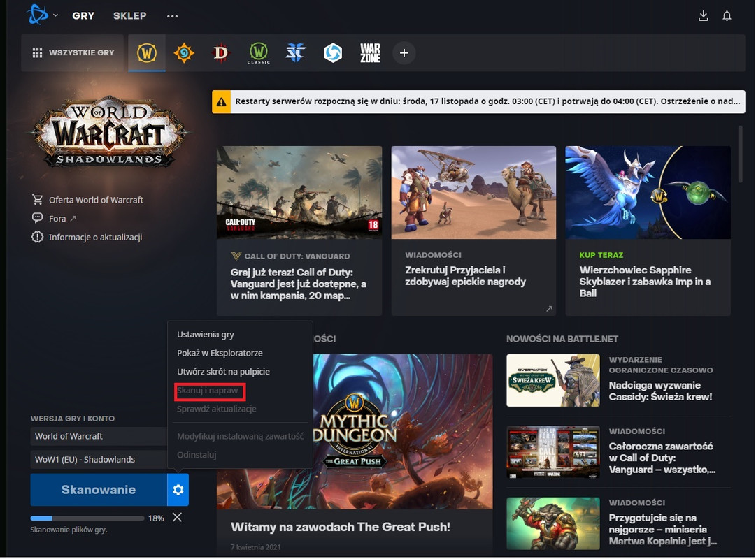Click the yellow warning triangle icon
This screenshot has height=559, width=756.
click(221, 102)
